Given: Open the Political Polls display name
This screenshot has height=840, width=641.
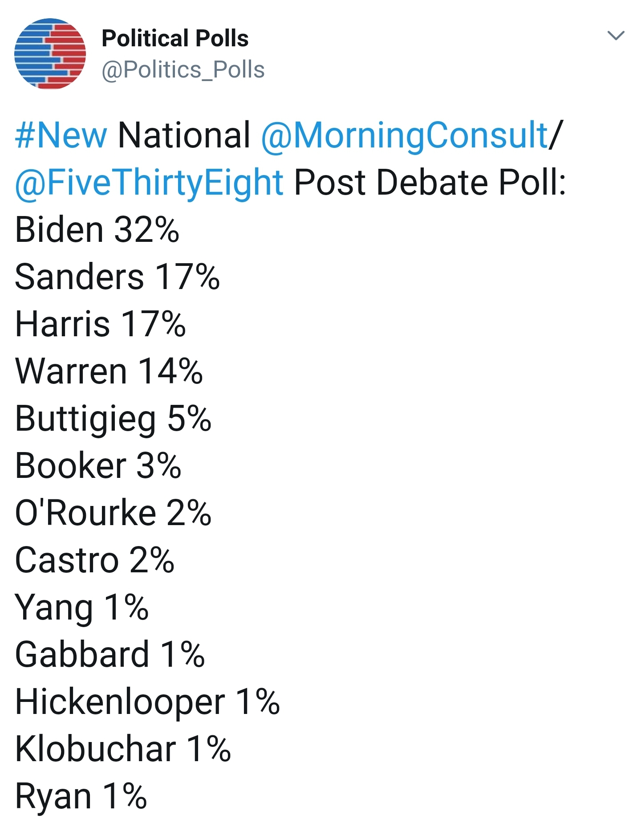Looking at the screenshot, I should pyautogui.click(x=175, y=38).
